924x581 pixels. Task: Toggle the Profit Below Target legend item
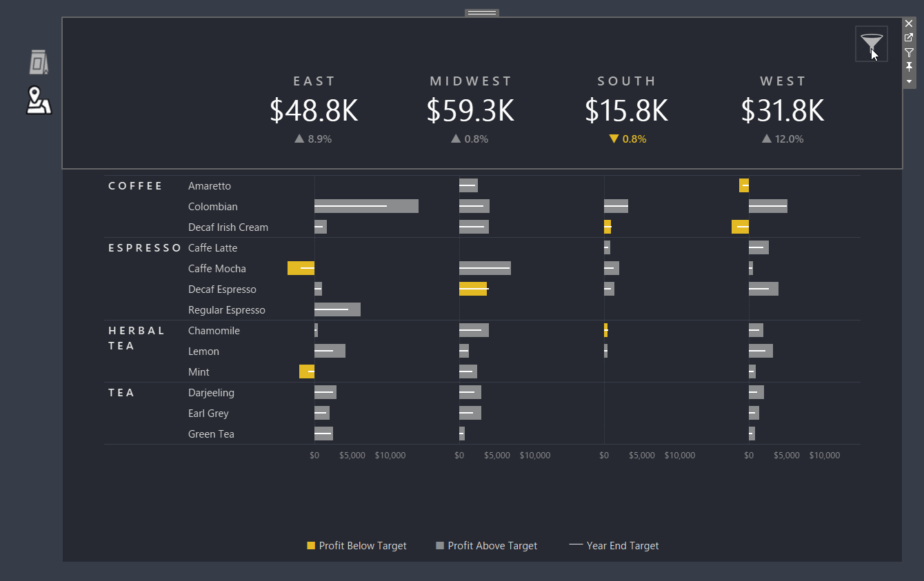point(356,545)
